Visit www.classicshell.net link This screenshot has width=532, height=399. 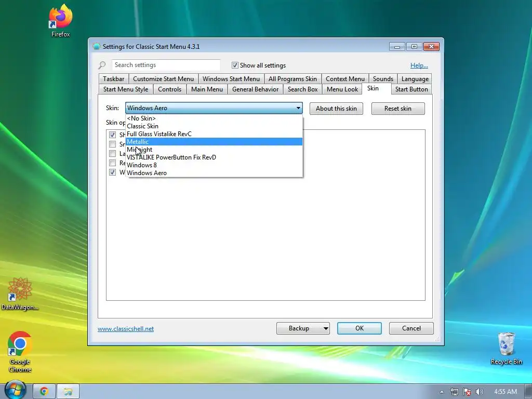point(126,329)
